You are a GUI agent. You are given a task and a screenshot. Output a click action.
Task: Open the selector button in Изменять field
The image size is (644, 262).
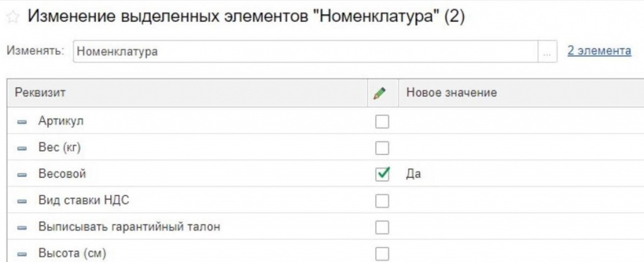[x=547, y=52]
